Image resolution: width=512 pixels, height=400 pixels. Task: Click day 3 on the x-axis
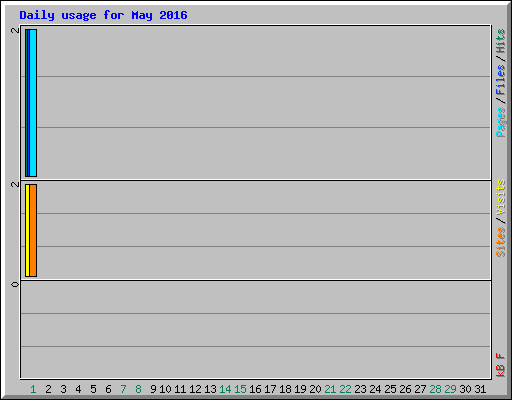coord(63,389)
